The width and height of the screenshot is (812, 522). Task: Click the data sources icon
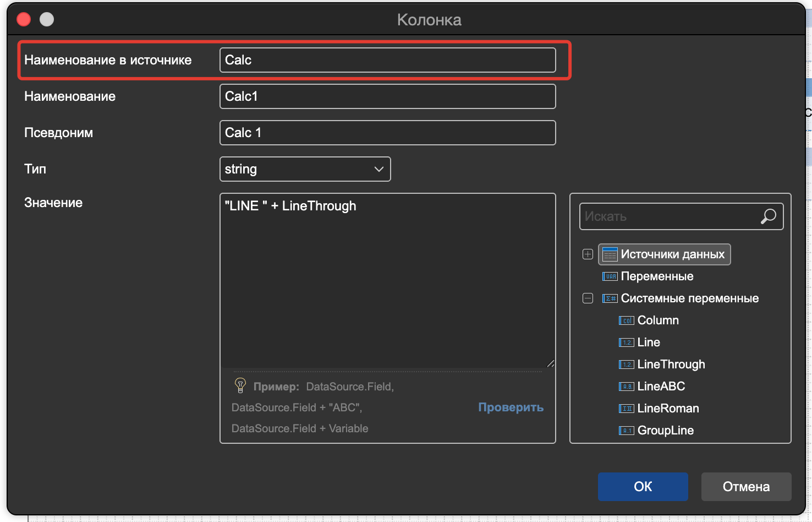(610, 254)
